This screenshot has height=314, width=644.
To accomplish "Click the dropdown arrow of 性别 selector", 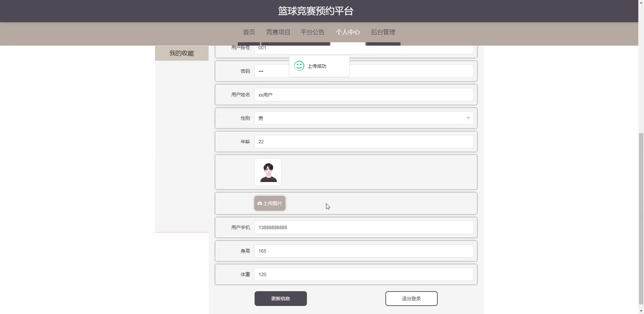I will tap(468, 118).
